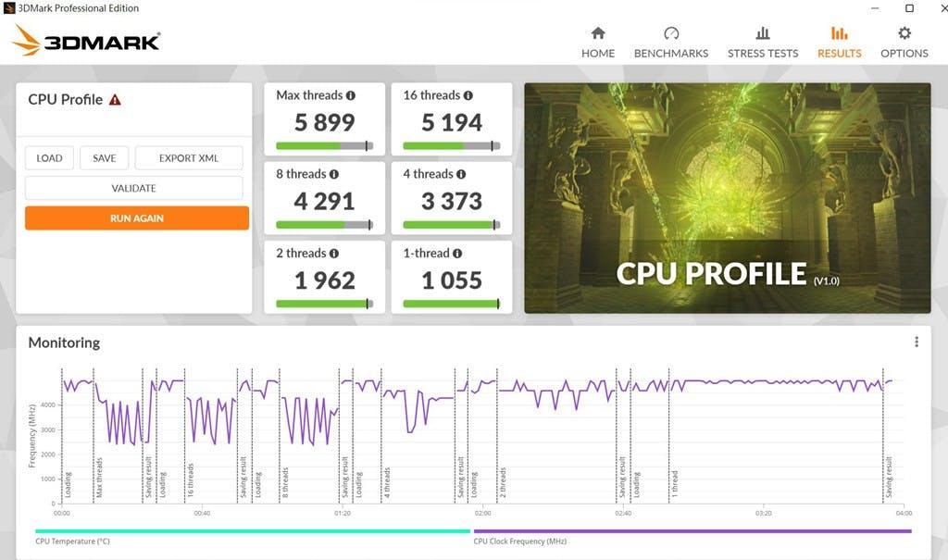
Task: Click the 8 threads info icon
Action: [333, 174]
